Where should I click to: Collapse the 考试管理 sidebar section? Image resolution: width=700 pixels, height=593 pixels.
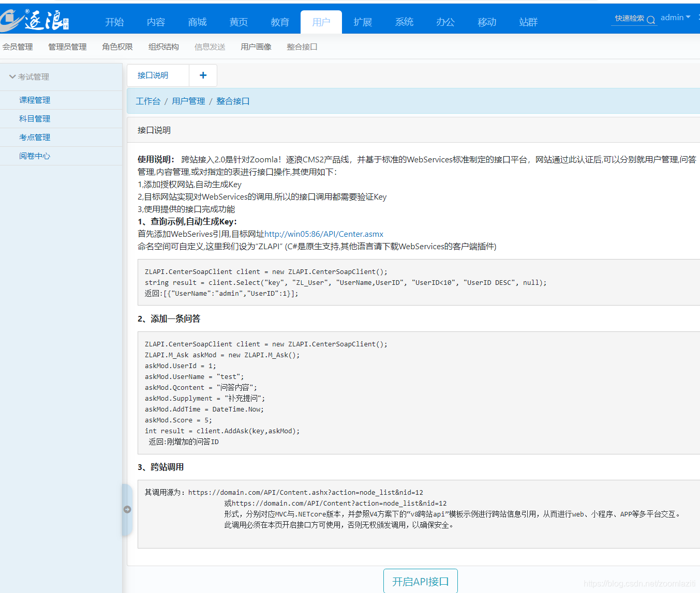point(29,77)
